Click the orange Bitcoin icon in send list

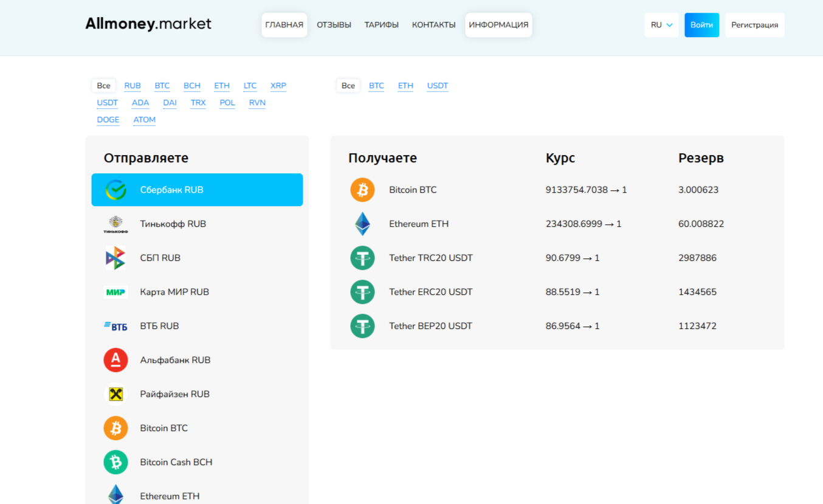click(115, 428)
